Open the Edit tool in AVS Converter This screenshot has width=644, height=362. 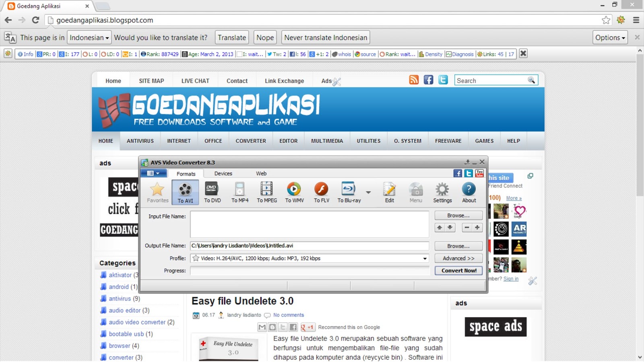(389, 192)
